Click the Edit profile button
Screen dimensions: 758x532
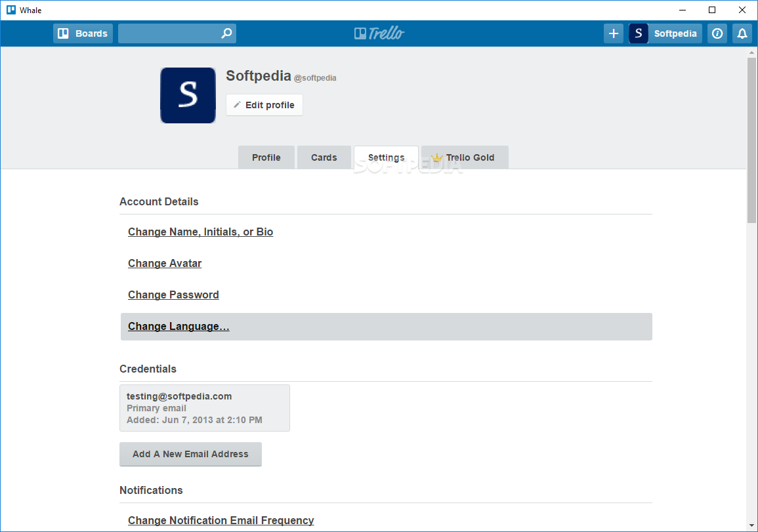(264, 105)
